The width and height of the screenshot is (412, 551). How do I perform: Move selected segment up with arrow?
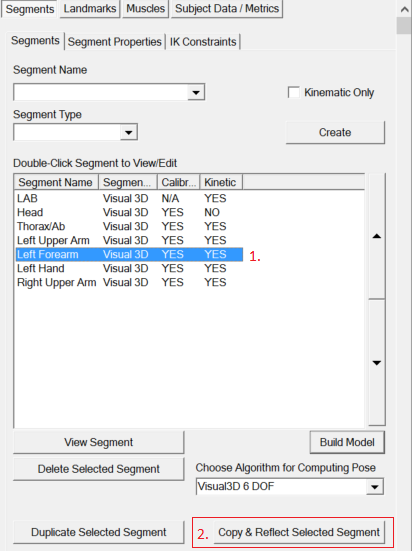pos(377,236)
